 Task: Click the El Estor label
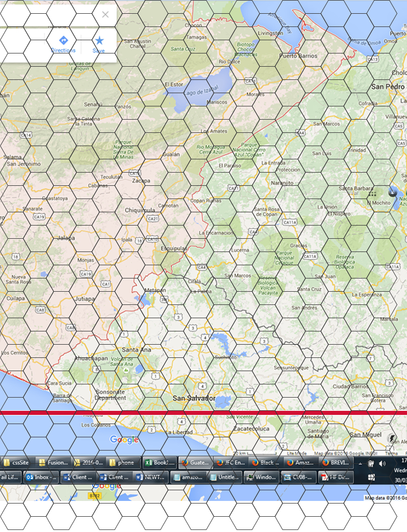pos(173,84)
